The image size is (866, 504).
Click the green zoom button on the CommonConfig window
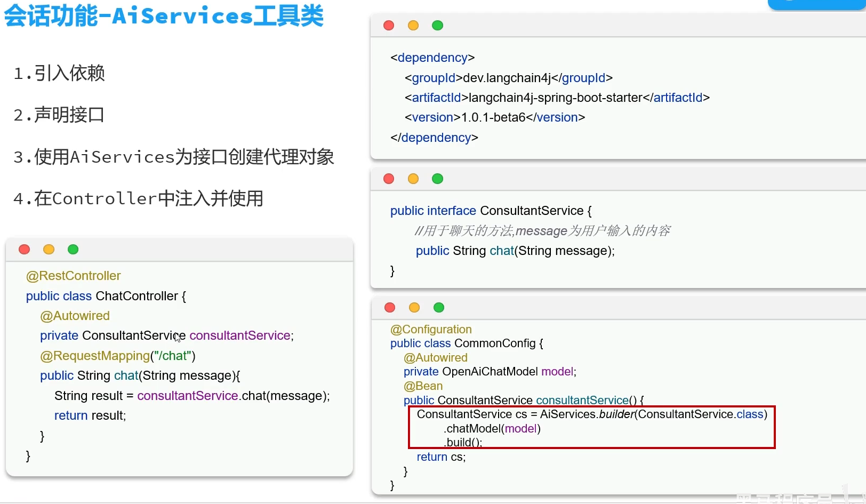438,307
